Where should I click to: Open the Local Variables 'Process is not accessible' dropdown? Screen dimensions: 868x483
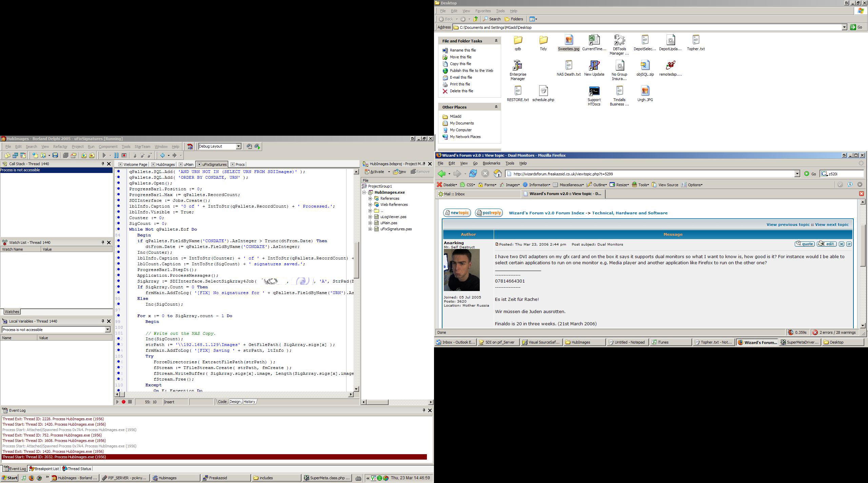tap(107, 330)
